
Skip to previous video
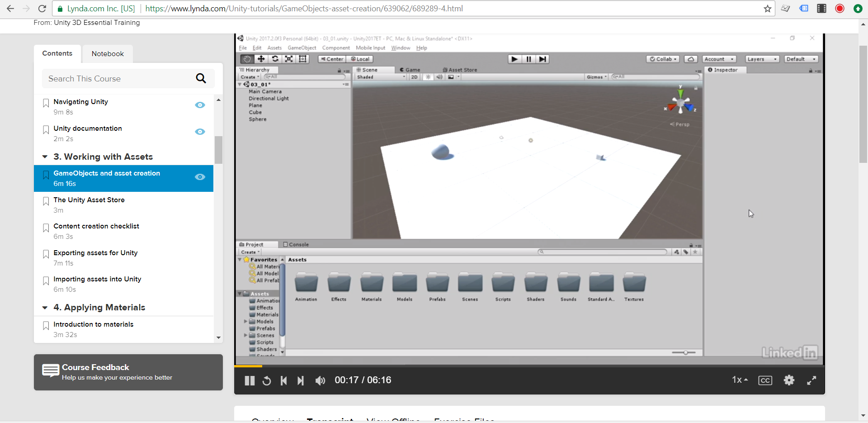pos(284,380)
